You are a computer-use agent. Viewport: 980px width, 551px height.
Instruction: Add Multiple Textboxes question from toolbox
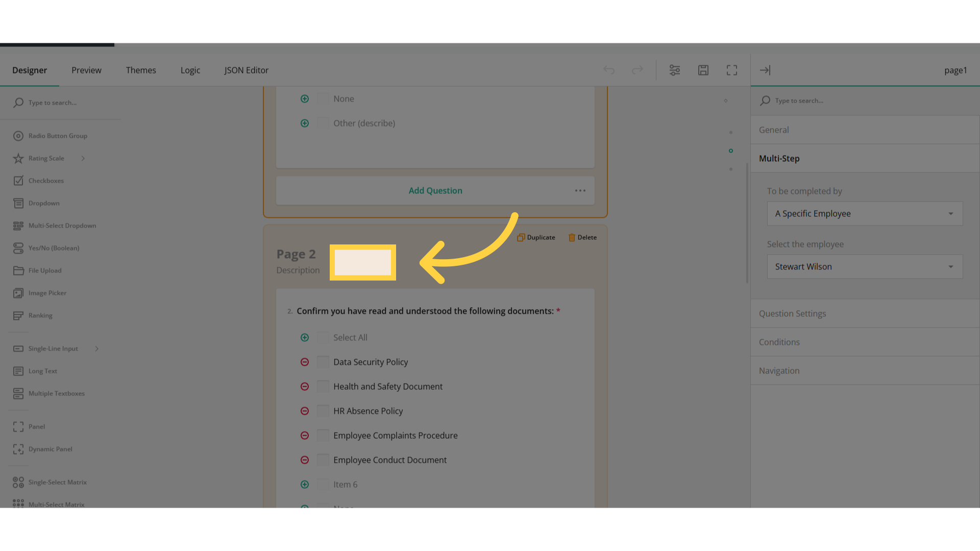click(49, 393)
